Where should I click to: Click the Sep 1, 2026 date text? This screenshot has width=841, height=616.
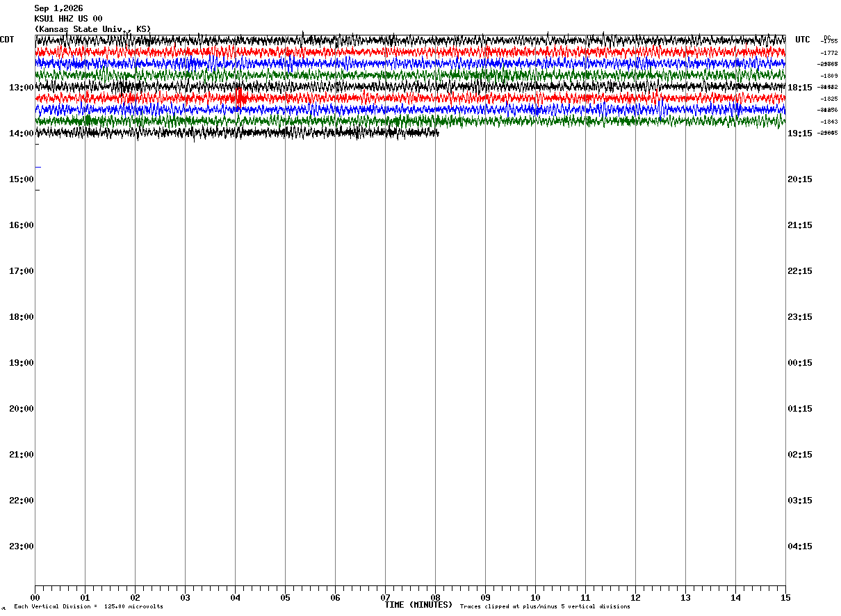58,8
